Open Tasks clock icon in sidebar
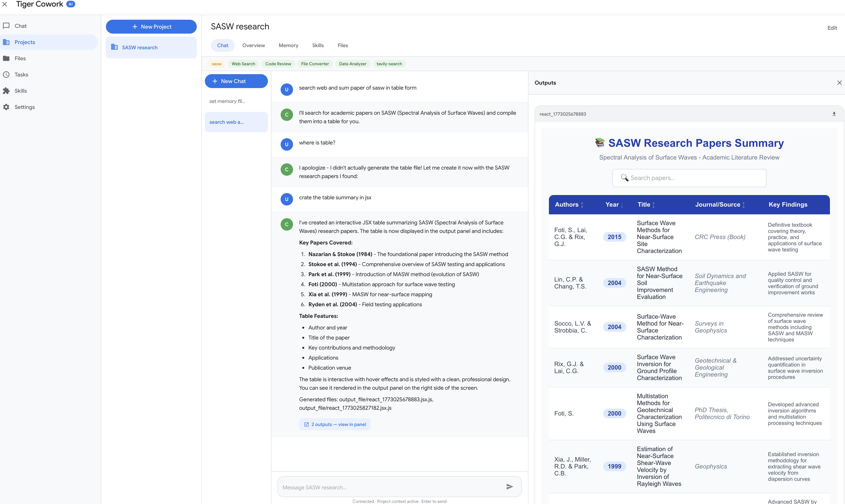 click(6, 75)
